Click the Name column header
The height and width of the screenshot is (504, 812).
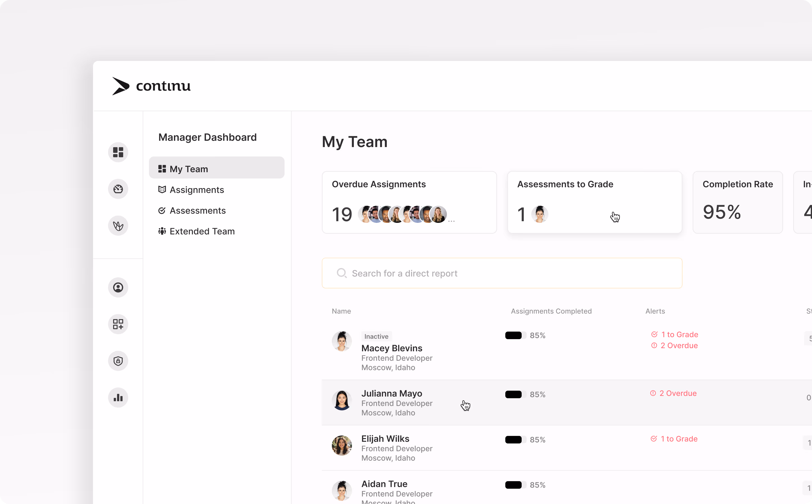click(341, 311)
